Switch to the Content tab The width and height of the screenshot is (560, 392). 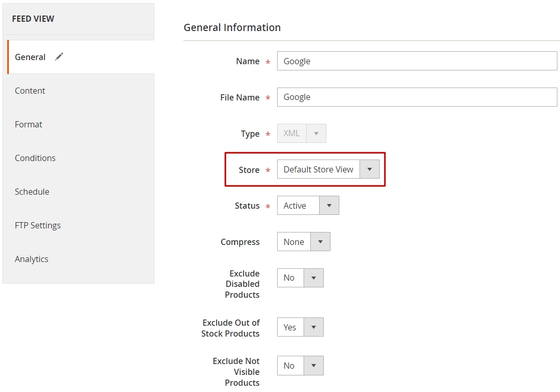click(79, 91)
